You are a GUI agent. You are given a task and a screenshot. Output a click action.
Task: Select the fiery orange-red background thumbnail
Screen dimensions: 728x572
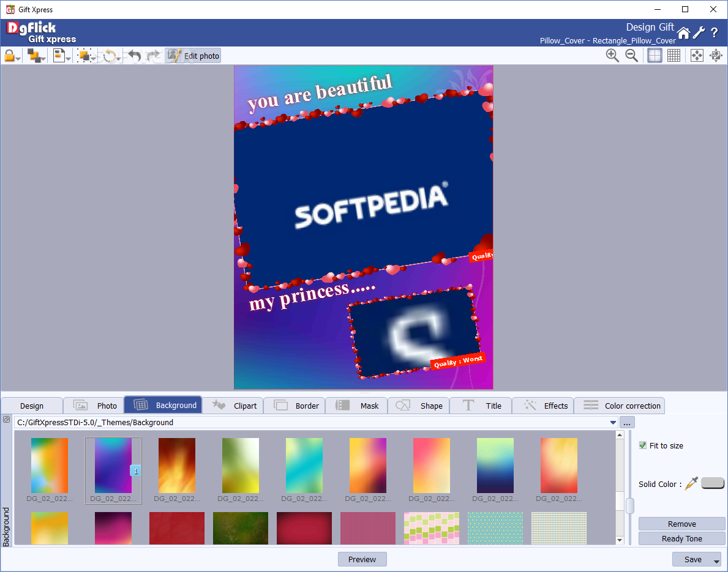177,466
